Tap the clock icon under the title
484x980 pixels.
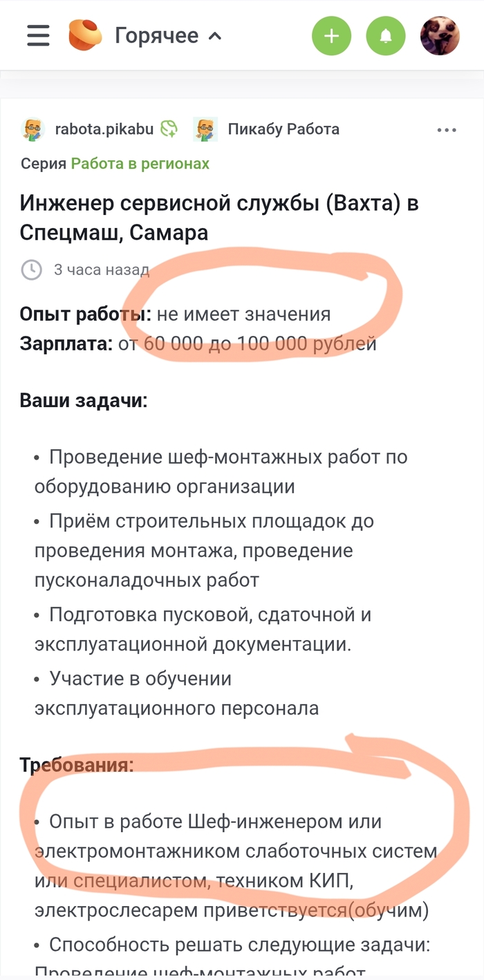(32, 270)
